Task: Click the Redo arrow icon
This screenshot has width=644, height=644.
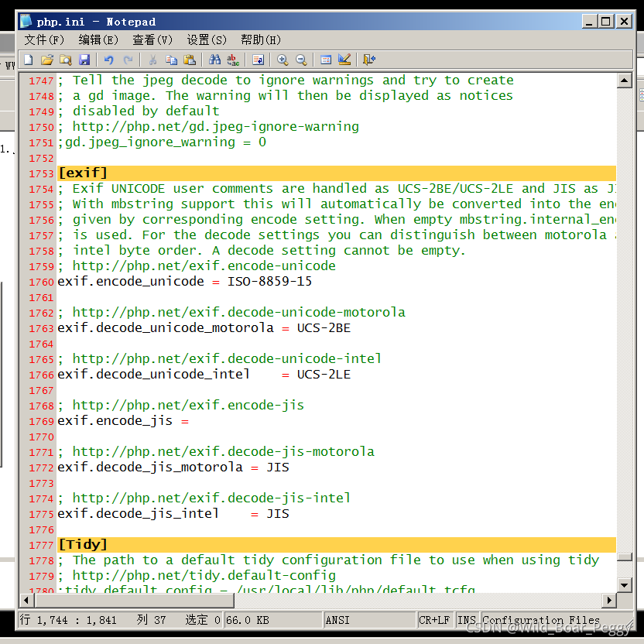Action: [128, 60]
